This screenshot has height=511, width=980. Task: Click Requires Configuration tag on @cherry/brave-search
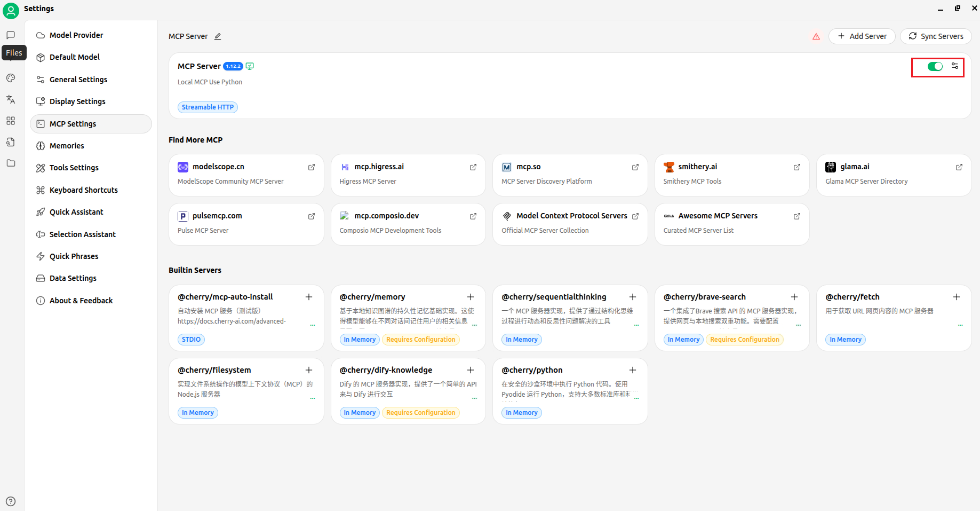click(x=745, y=340)
